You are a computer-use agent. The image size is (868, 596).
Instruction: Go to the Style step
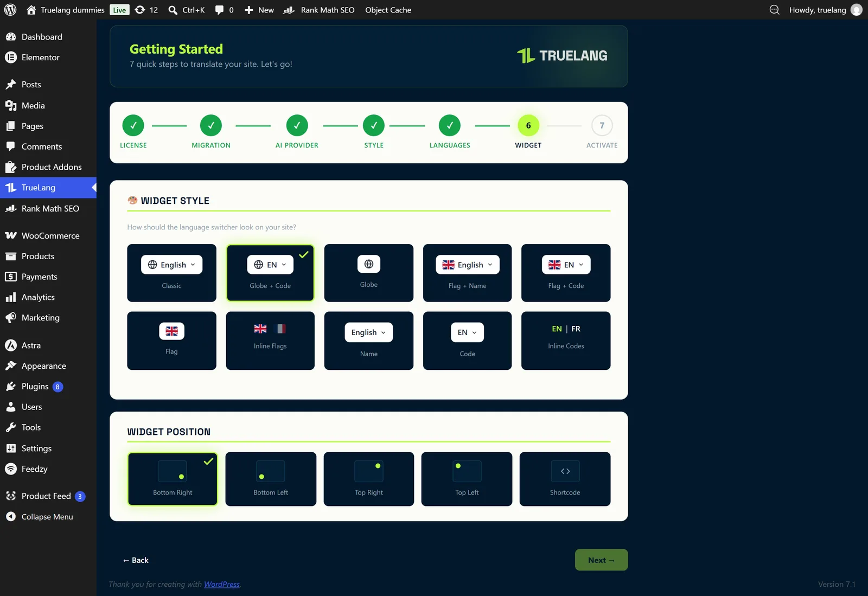374,132
